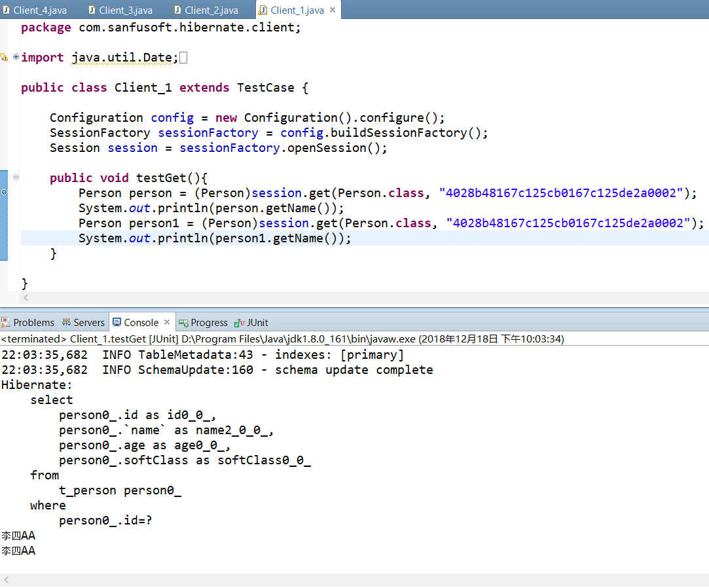Screen dimensions: 709x588
Task: Click the Java file icon on Client_1.java tab
Action: tap(263, 10)
